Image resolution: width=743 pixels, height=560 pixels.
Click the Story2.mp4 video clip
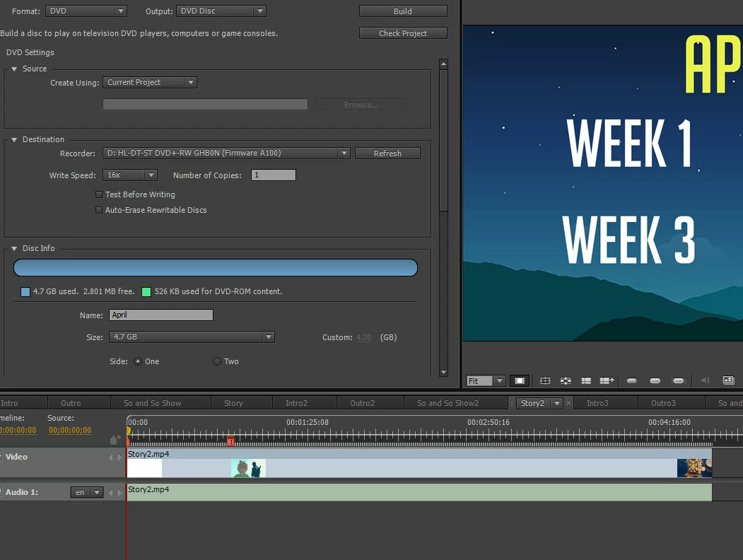(x=419, y=463)
